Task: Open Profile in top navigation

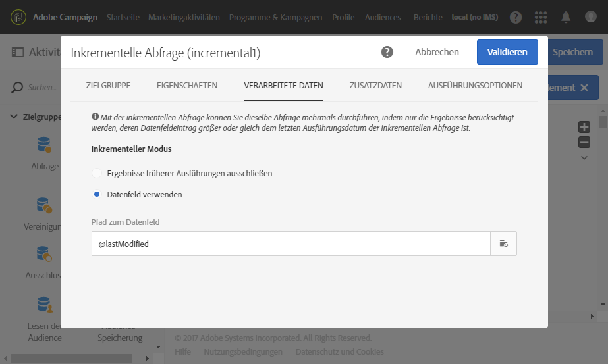Action: click(343, 18)
